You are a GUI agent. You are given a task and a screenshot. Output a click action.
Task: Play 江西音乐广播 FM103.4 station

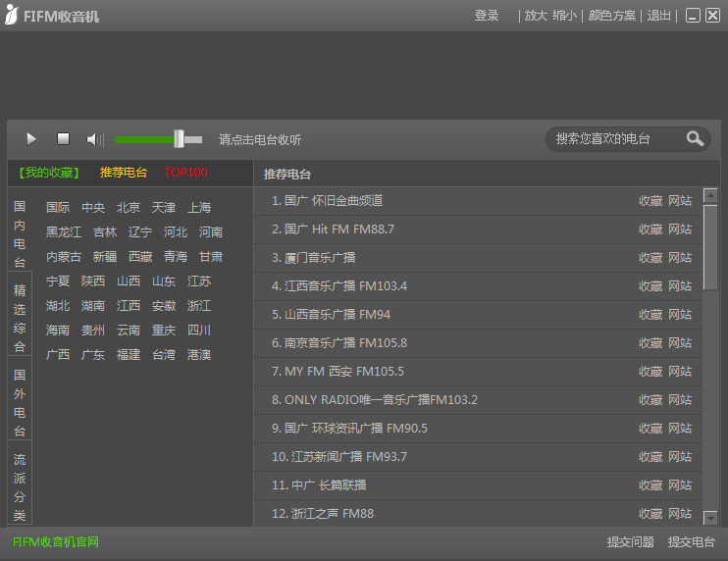click(x=339, y=285)
